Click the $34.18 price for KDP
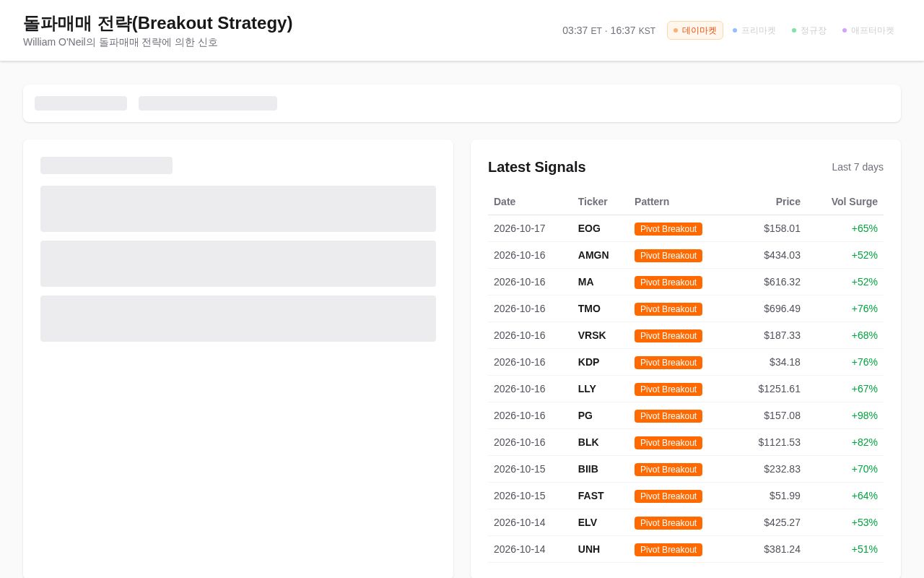 (x=785, y=362)
